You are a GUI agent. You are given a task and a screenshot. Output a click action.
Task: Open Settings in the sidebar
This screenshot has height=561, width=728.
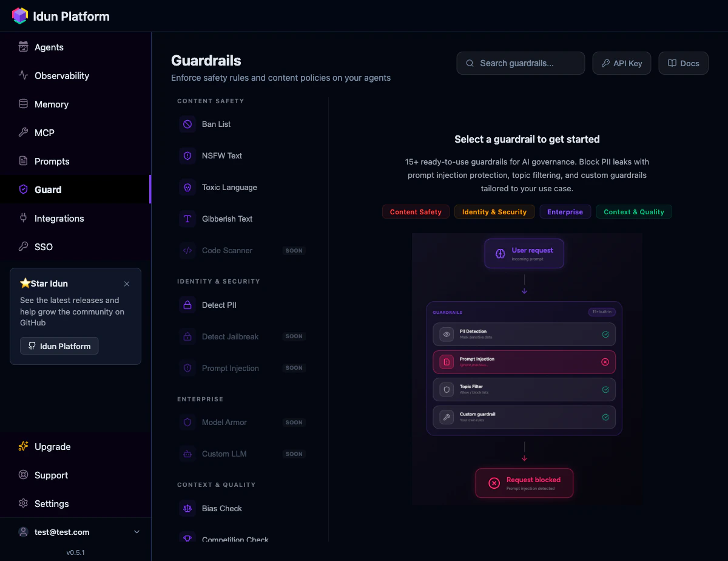[x=75, y=503]
